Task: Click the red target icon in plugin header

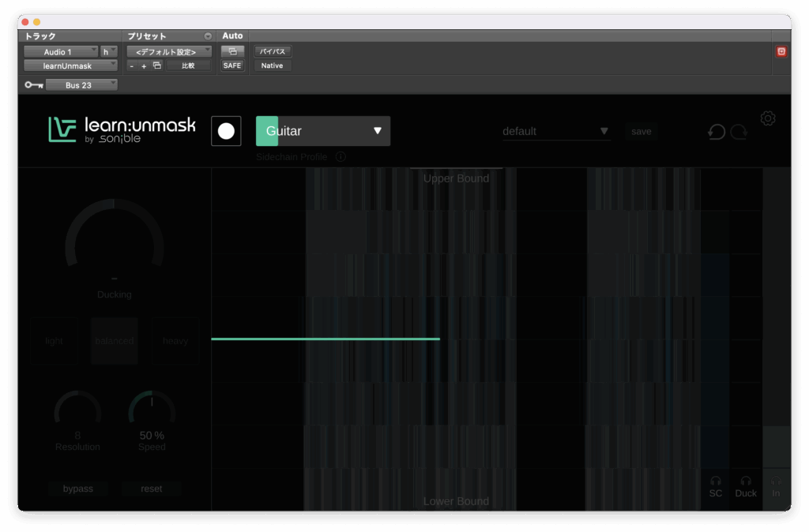Action: (x=781, y=51)
